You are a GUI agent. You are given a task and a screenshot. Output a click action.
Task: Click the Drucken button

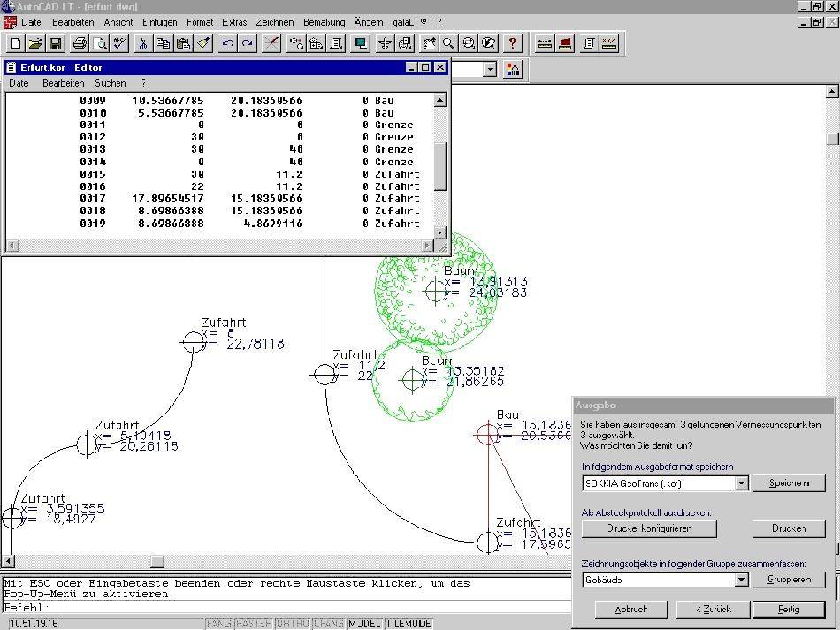pos(789,528)
